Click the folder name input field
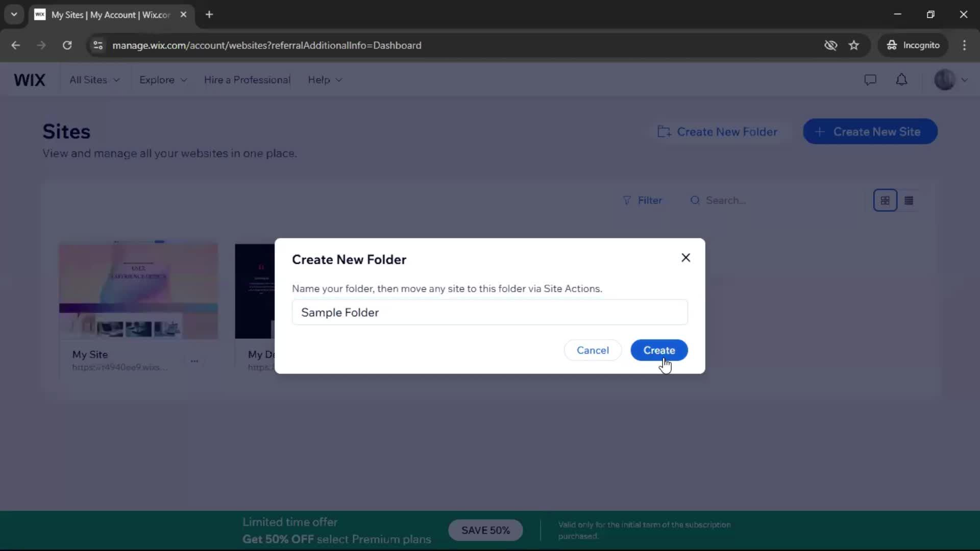 pyautogui.click(x=489, y=312)
